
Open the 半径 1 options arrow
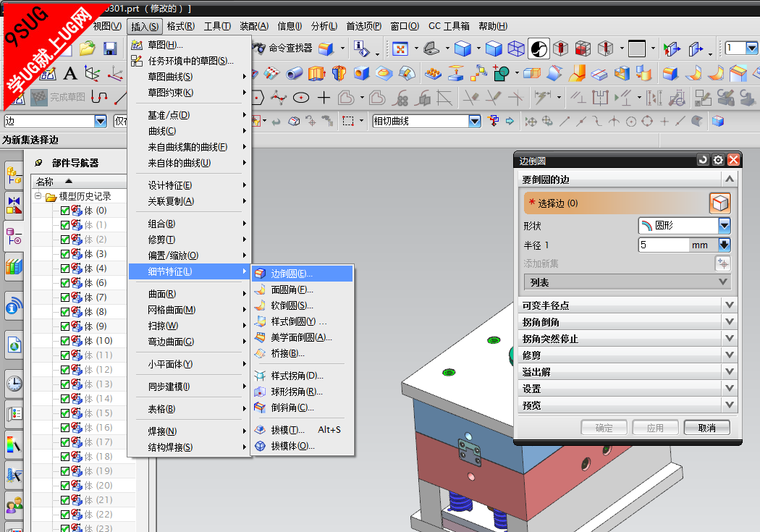pos(724,245)
